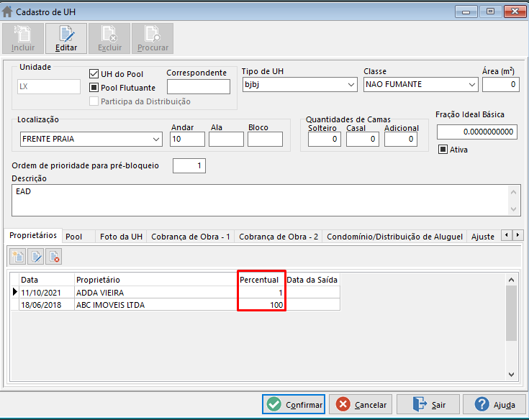This screenshot has height=420, width=529.
Task: Click the date 11/10/2021 cell
Action: [47, 292]
